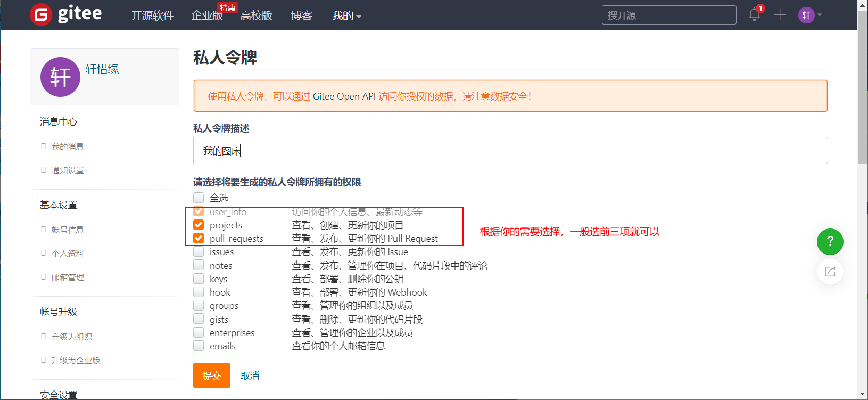Click the 安全设置 section heading
The width and height of the screenshot is (868, 400).
(x=59, y=395)
